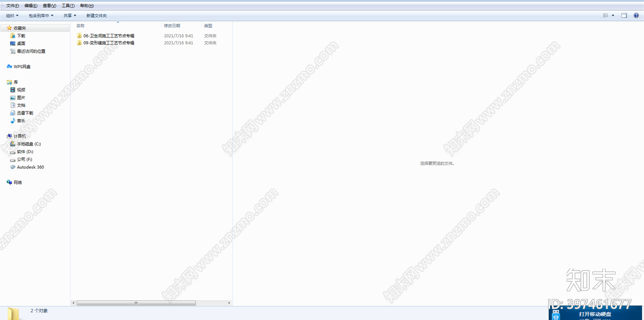Screen dimensions: 644x320
Task: Toggle the preview pane button
Action: (x=624, y=15)
